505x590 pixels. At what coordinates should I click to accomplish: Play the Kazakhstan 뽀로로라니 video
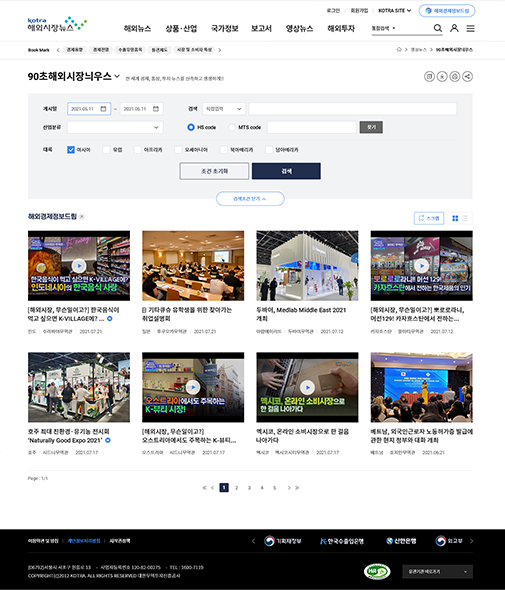click(x=421, y=266)
